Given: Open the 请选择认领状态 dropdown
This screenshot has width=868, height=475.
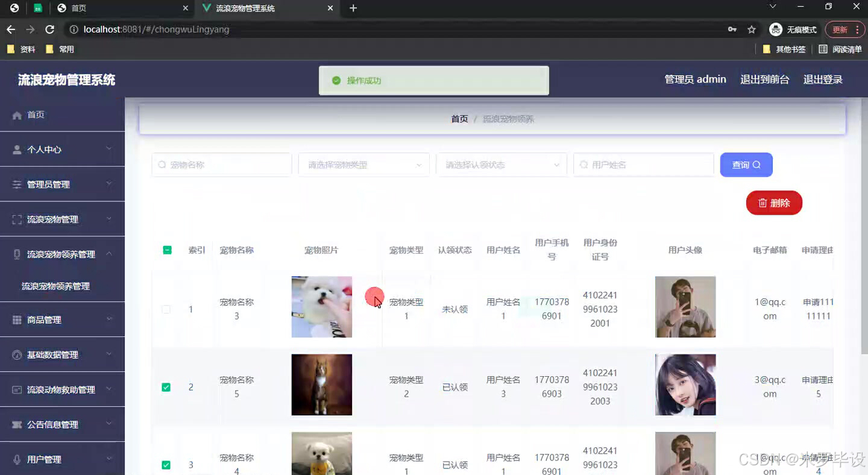Looking at the screenshot, I should (x=501, y=165).
